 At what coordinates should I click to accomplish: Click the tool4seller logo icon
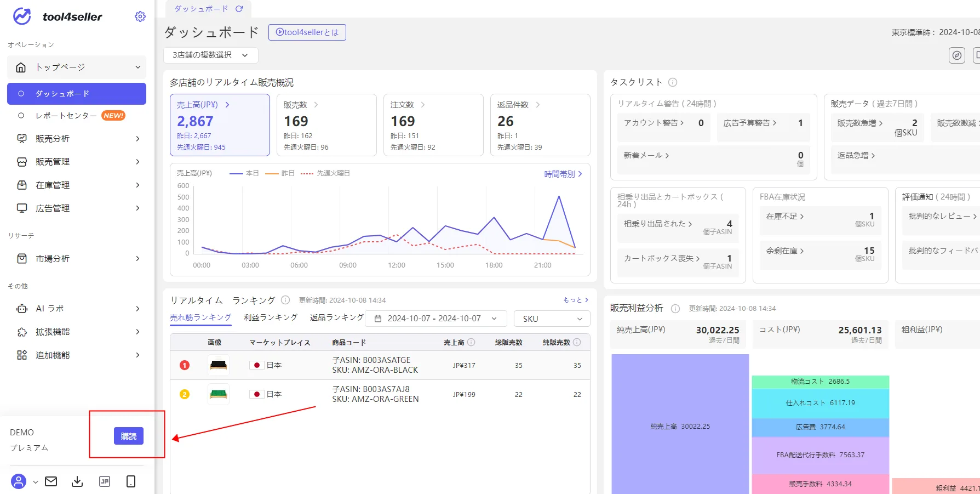(22, 16)
